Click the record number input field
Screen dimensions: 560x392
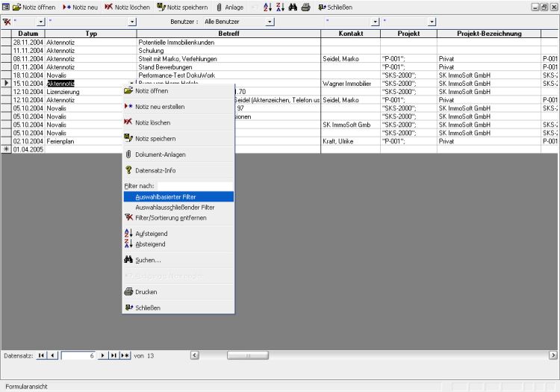78,355
